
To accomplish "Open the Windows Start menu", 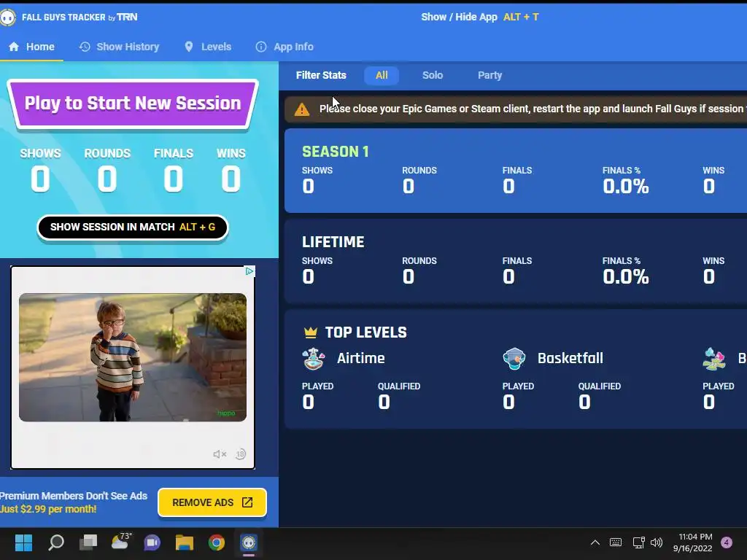I will [23, 542].
